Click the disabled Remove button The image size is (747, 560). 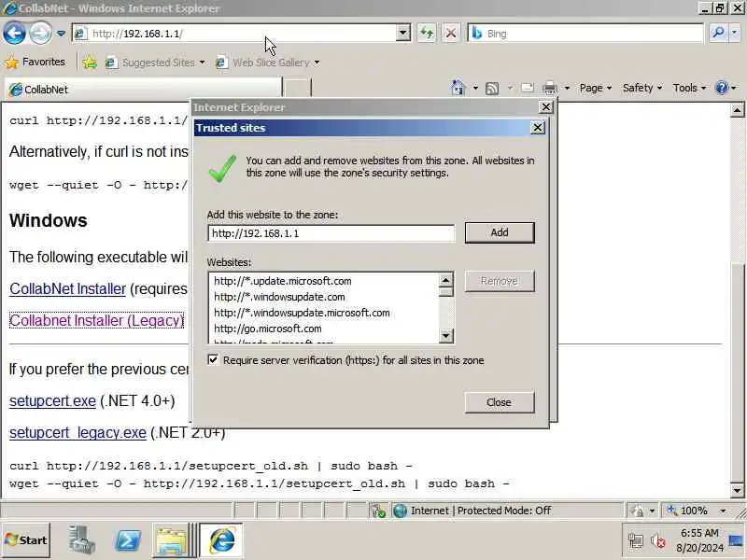[x=500, y=281]
